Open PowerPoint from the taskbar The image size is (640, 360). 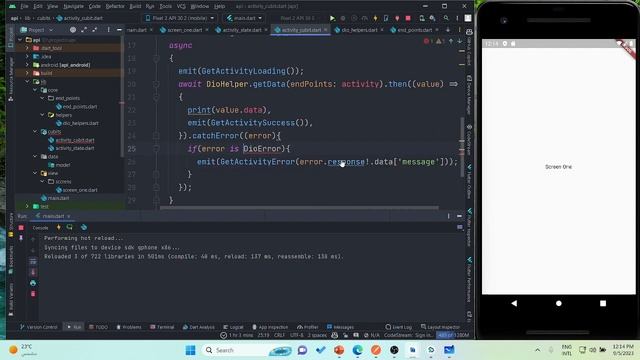(x=339, y=350)
